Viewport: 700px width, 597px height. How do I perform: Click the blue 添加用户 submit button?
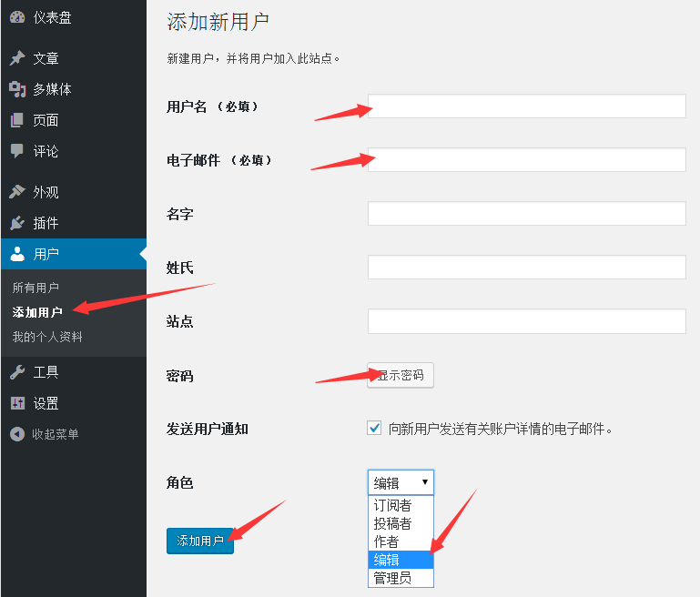(200, 541)
